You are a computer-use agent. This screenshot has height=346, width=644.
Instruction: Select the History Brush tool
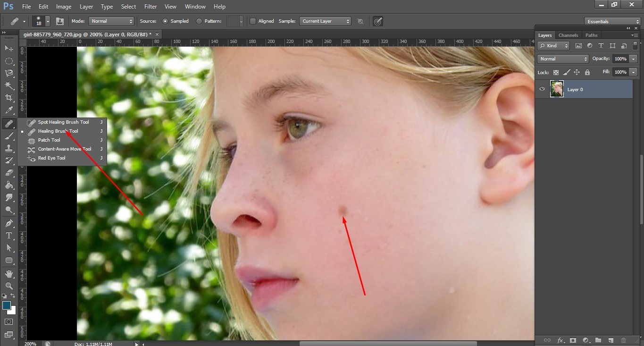click(x=9, y=160)
